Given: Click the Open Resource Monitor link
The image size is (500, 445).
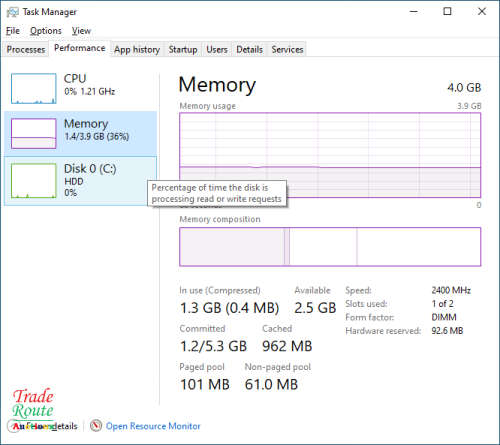Looking at the screenshot, I should coord(153,426).
